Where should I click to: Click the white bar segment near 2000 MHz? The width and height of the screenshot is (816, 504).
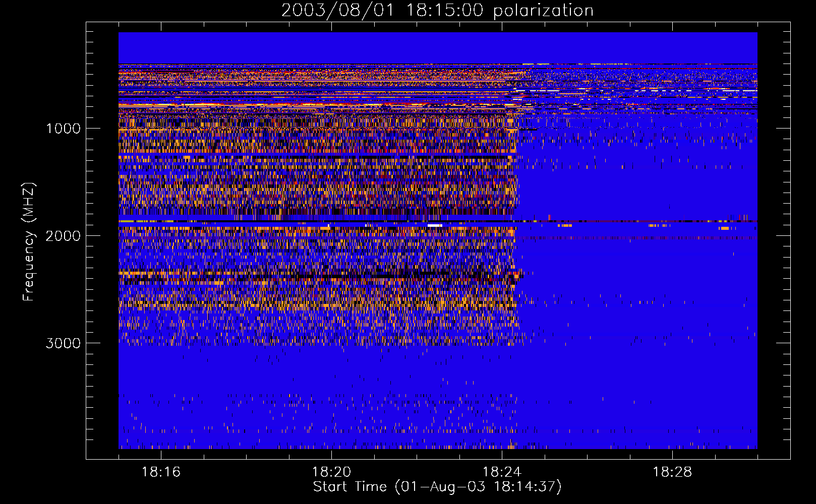coord(435,225)
